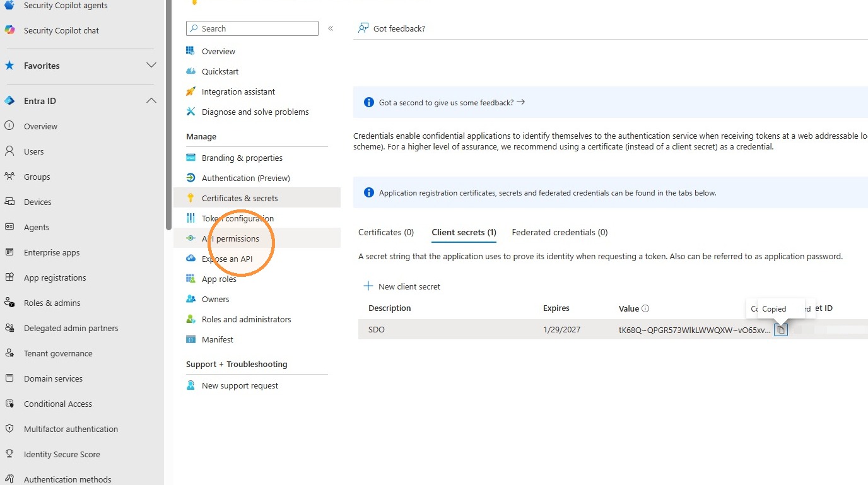
Task: Click the Groups icon under Entra ID
Action: [x=9, y=177]
